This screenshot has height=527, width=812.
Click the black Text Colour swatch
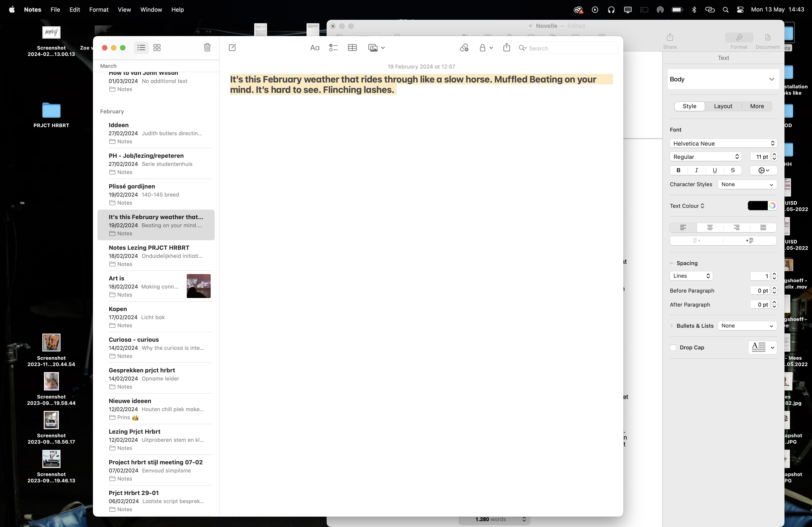click(757, 206)
